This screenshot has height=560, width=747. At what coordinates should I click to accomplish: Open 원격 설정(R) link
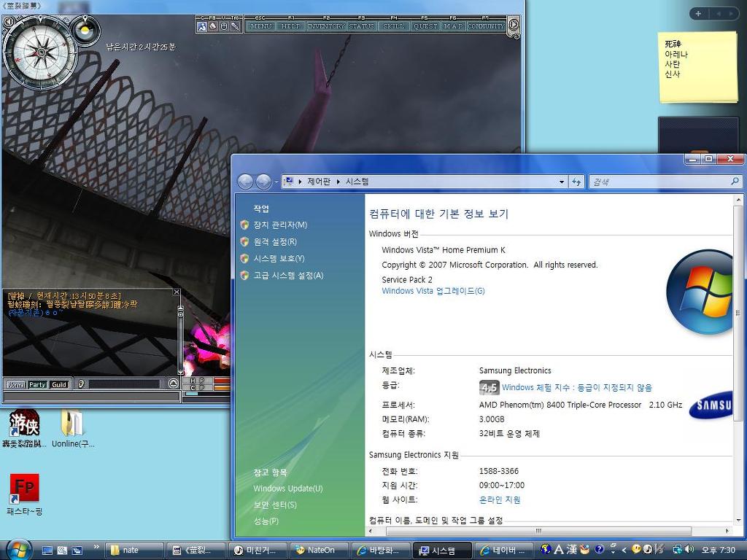pyautogui.click(x=275, y=241)
